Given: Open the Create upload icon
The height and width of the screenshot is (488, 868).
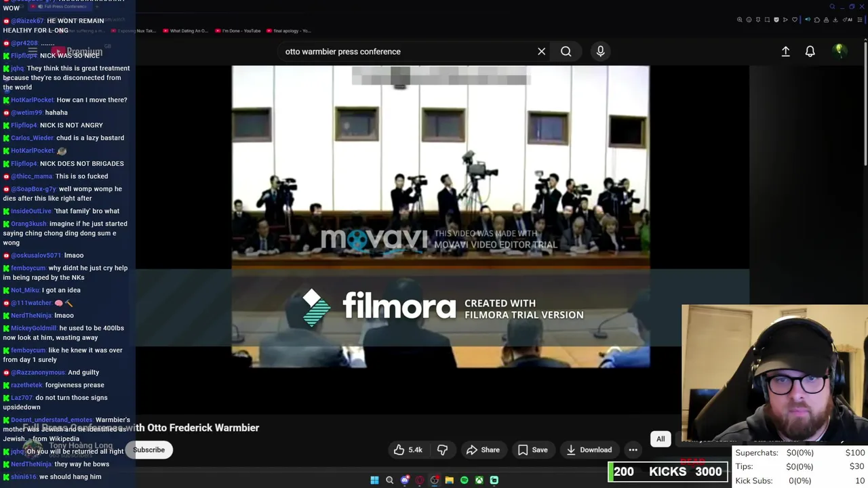Looking at the screenshot, I should 785,52.
